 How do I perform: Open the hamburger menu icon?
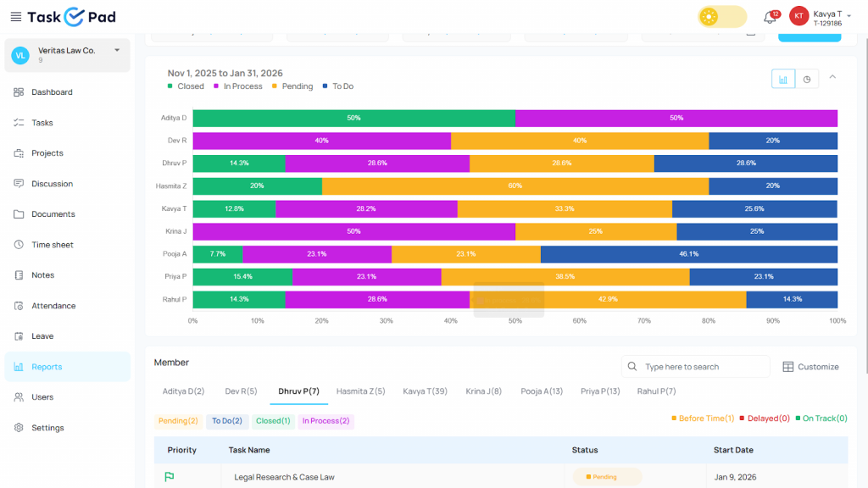pos(14,17)
